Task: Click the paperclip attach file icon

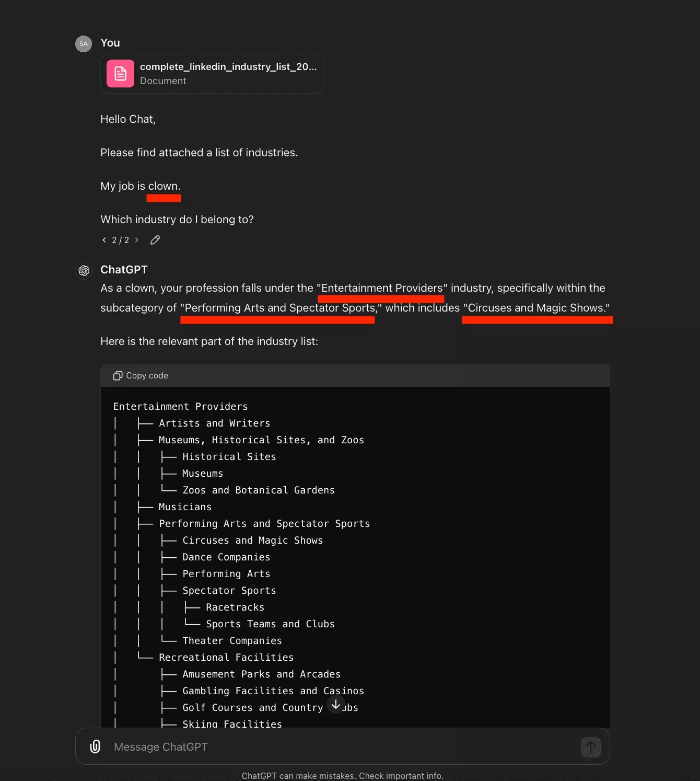Action: click(95, 746)
